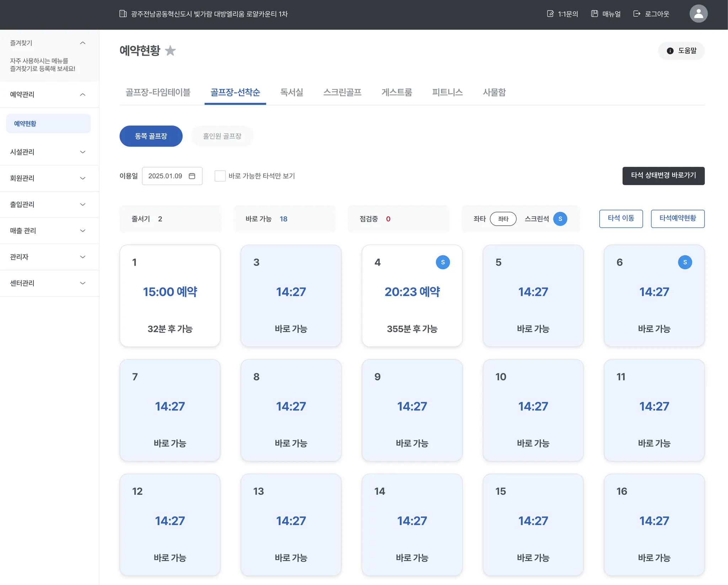
Task: Select bay 7 card
Action: click(x=170, y=410)
